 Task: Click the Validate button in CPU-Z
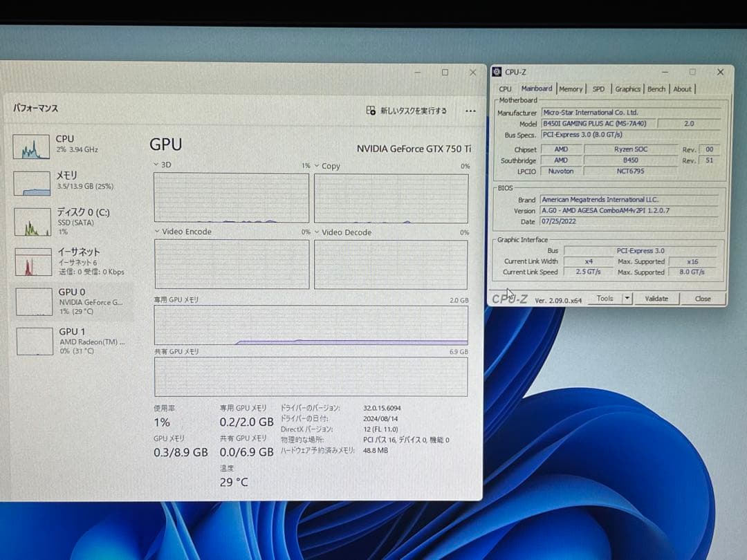(x=656, y=298)
